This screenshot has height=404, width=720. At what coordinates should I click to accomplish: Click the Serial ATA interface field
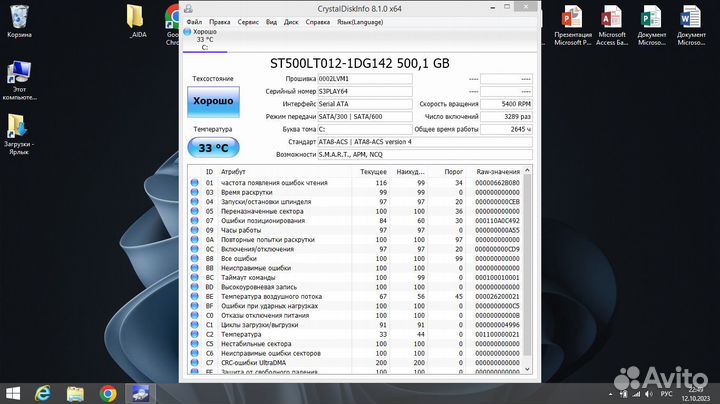click(x=365, y=104)
